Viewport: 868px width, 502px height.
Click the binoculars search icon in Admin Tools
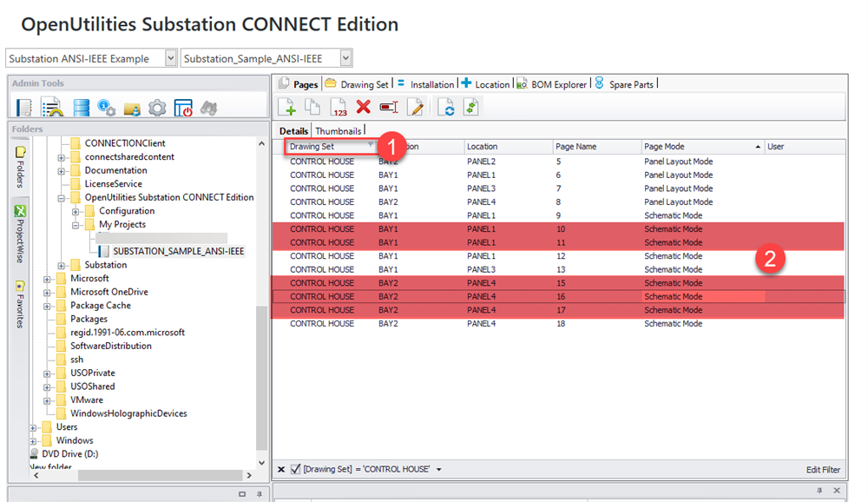pos(208,108)
